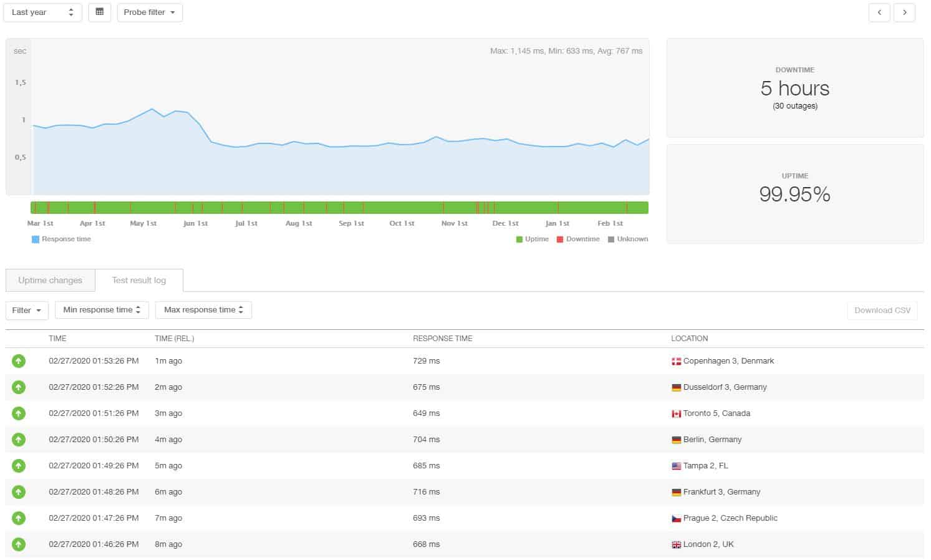The image size is (931, 560).
Task: Toggle the Response time legend swatch
Action: coord(36,239)
